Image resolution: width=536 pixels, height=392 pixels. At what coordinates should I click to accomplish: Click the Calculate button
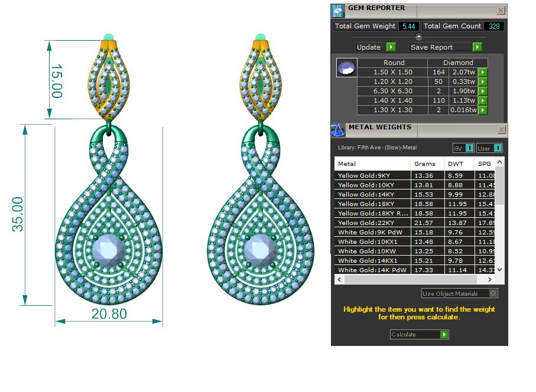pyautogui.click(x=419, y=335)
